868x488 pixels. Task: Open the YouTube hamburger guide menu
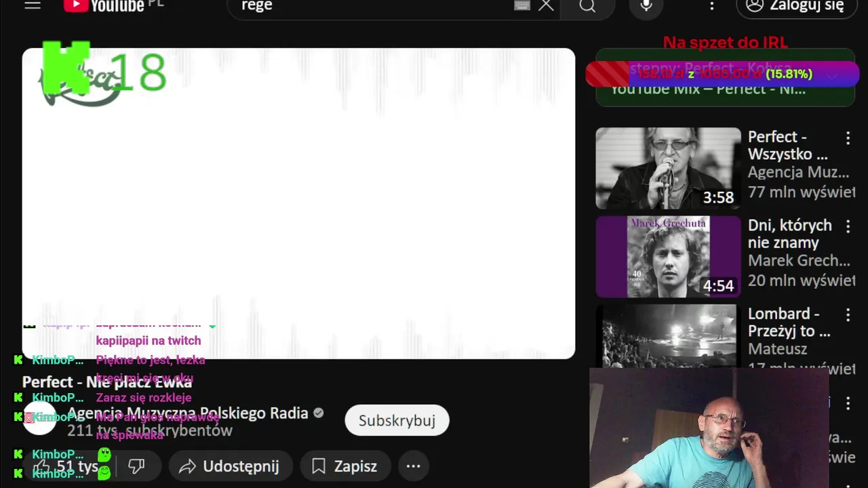coord(33,5)
